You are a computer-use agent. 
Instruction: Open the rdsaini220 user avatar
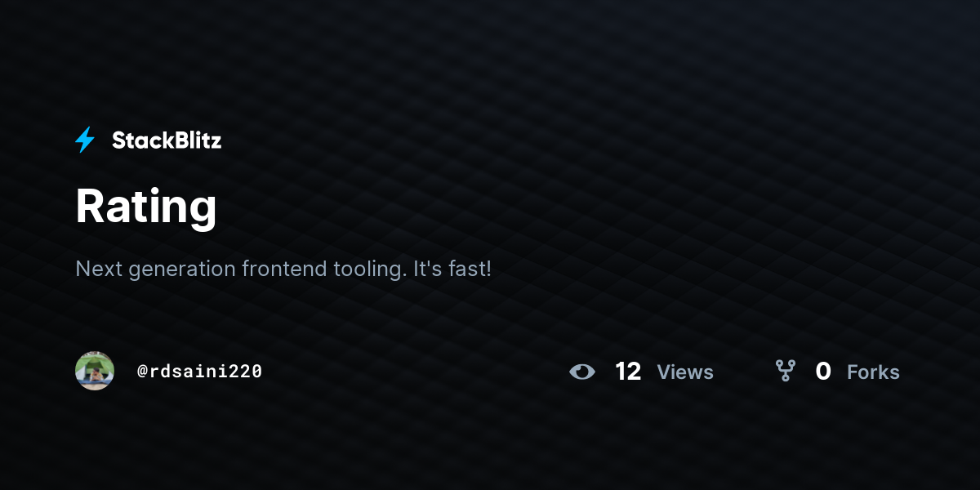tap(95, 371)
